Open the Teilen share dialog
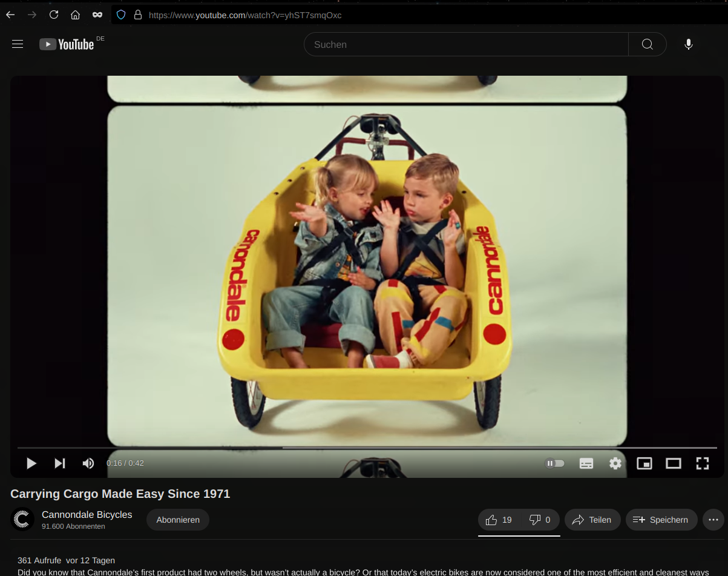The image size is (728, 576). click(x=592, y=520)
